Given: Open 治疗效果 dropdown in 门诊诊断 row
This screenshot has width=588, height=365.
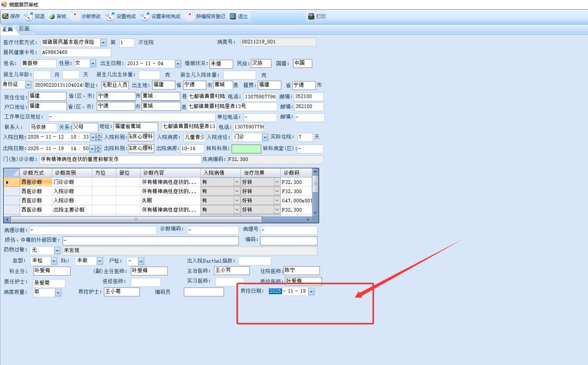Looking at the screenshot, I should (x=277, y=182).
